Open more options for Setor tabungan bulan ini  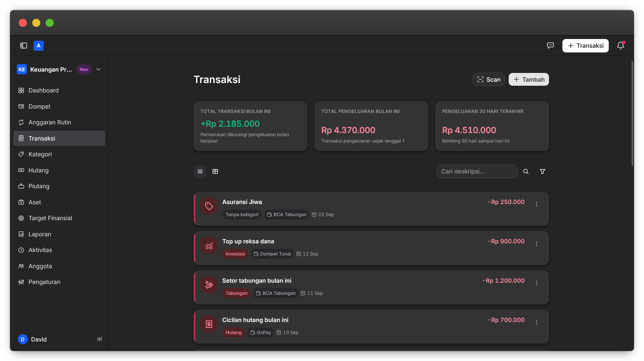(x=537, y=283)
